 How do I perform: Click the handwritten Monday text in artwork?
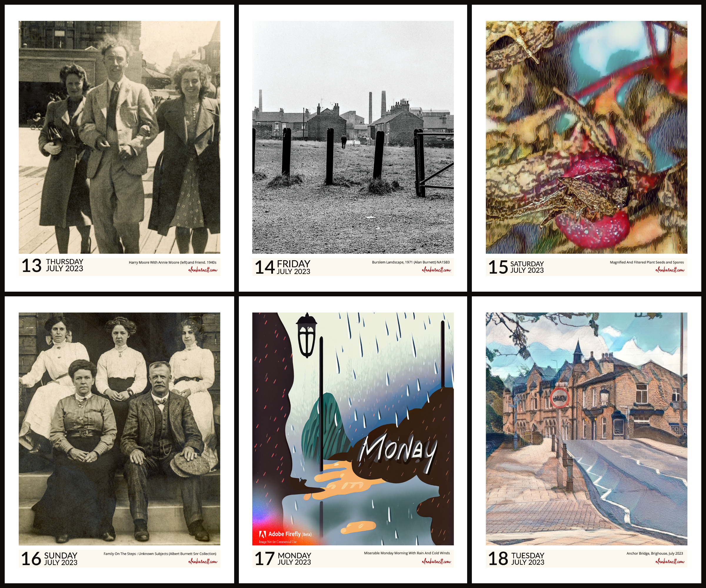coord(398,451)
